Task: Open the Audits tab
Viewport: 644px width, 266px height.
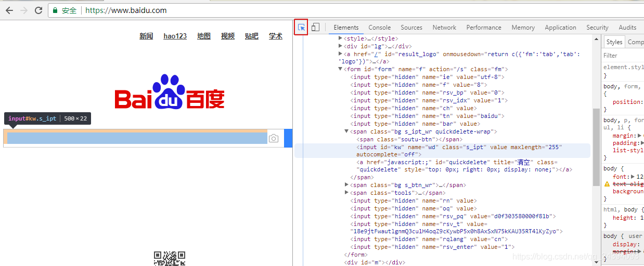Action: click(627, 28)
